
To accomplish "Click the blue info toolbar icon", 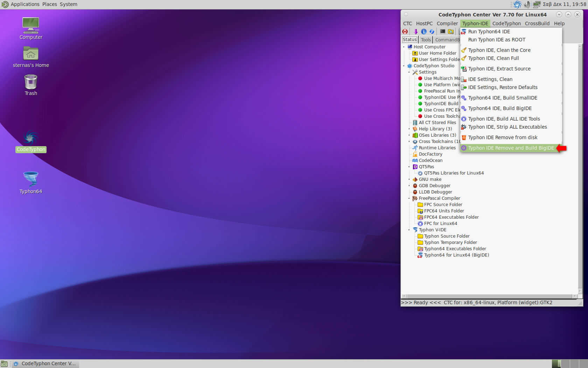I will [424, 32].
